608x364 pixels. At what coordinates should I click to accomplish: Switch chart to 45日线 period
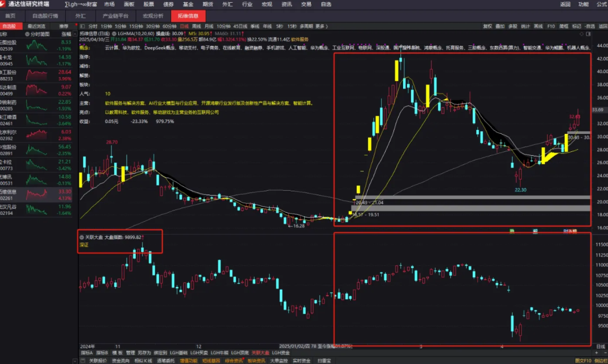click(x=240, y=26)
